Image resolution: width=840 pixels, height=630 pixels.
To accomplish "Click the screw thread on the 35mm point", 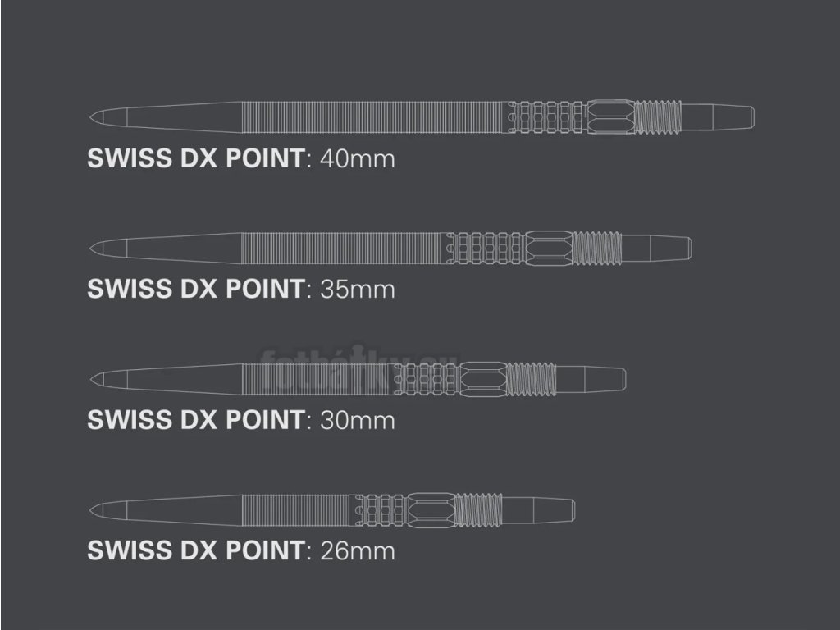I will [x=596, y=248].
